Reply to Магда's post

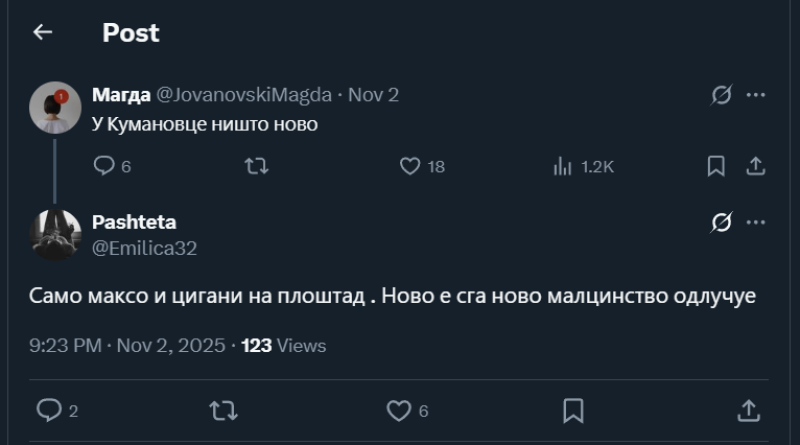(x=104, y=166)
